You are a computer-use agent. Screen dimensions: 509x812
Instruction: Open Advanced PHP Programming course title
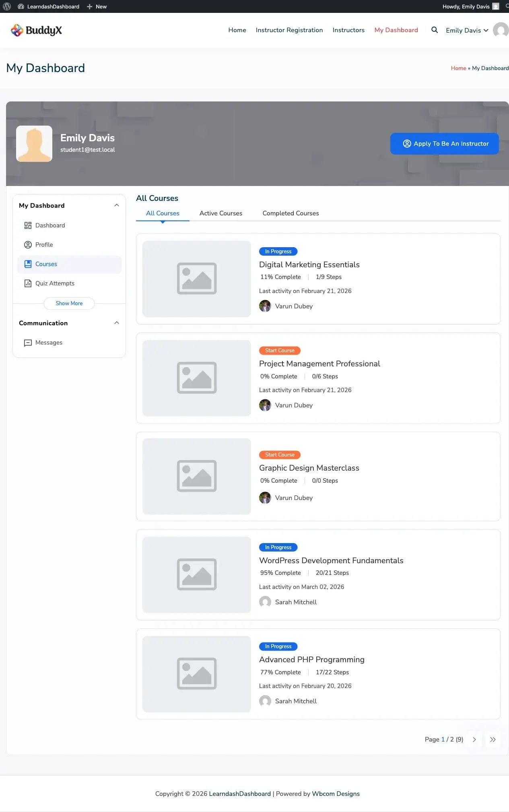(312, 659)
